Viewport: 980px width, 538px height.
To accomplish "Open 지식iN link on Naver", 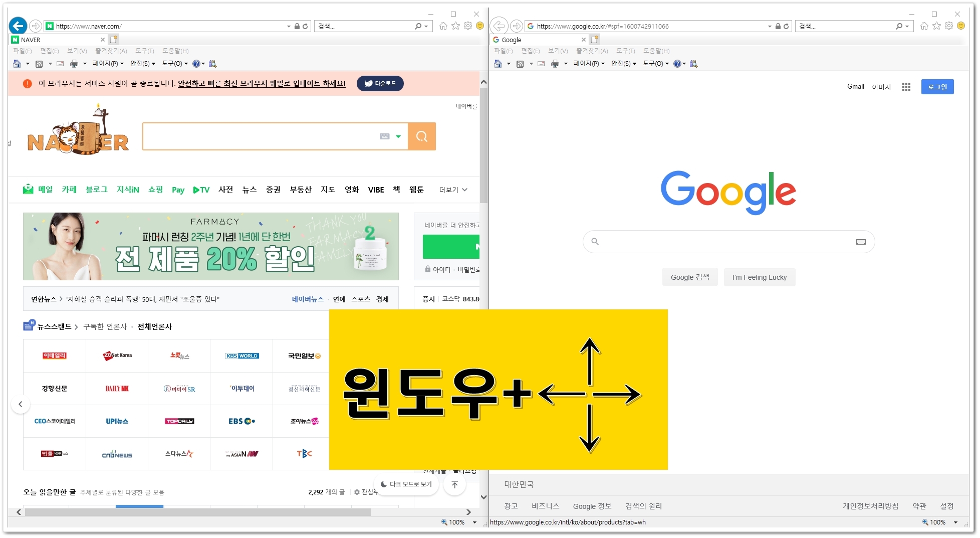I will 128,190.
